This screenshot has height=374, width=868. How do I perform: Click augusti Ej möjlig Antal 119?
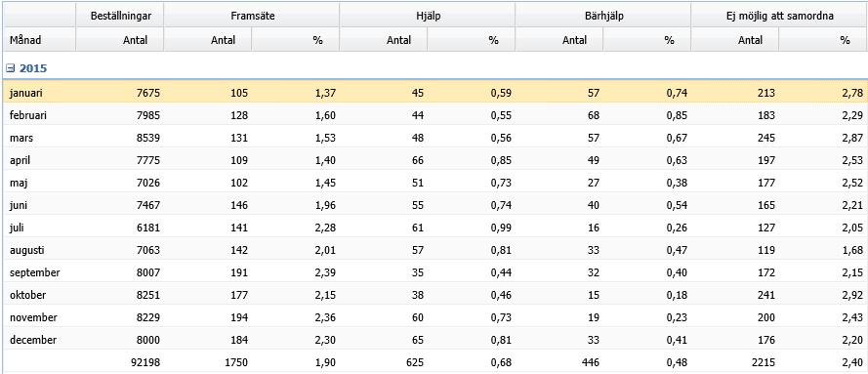pyautogui.click(x=766, y=251)
